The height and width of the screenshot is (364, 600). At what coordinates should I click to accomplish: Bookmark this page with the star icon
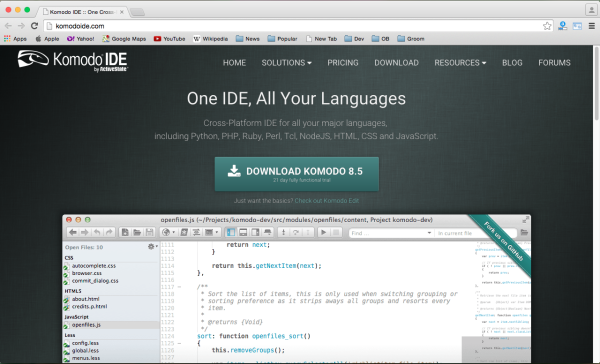[547, 26]
